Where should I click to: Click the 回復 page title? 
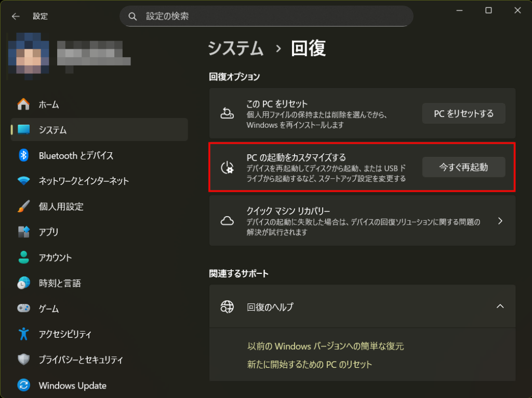309,48
